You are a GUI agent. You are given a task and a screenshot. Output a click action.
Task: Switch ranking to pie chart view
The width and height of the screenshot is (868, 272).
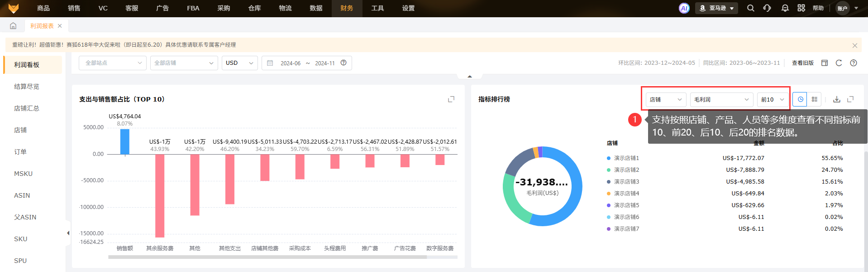click(x=800, y=99)
